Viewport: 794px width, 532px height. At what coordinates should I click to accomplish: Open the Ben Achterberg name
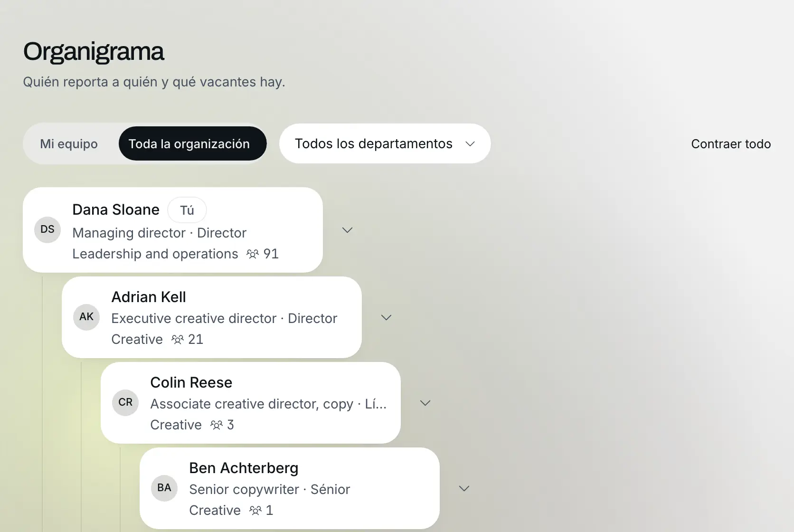coord(244,468)
